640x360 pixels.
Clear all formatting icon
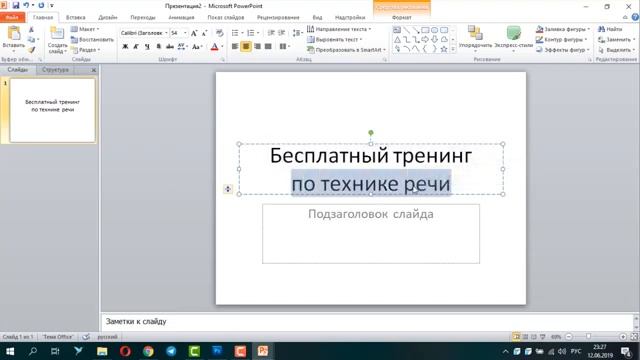coord(220,33)
